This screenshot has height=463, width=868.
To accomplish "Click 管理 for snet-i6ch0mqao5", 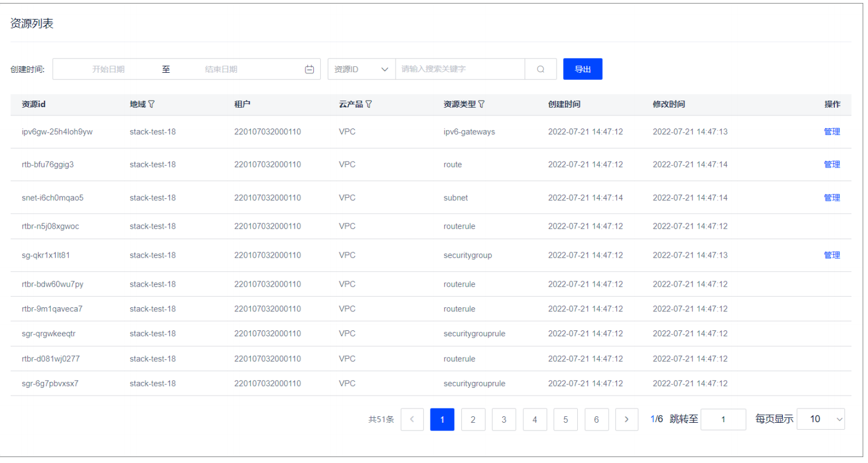I will tap(832, 198).
